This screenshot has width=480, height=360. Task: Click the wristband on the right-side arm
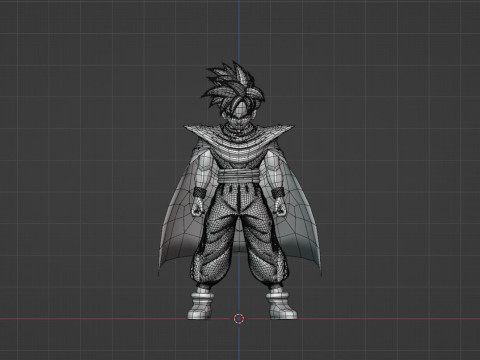coord(277,193)
